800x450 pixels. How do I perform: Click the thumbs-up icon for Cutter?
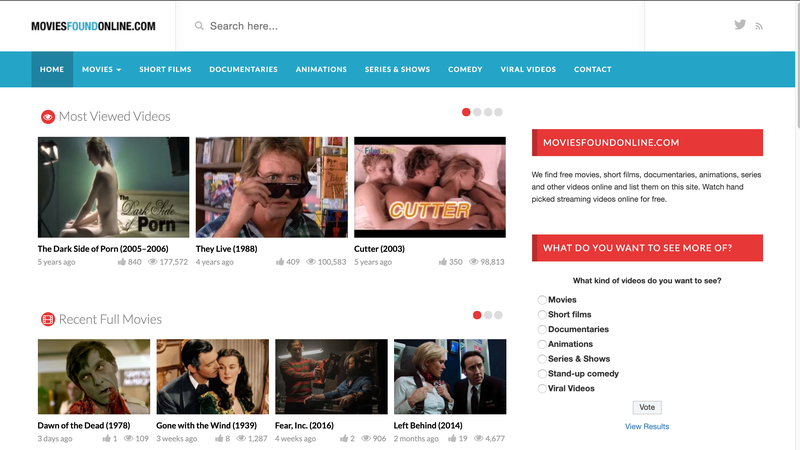pyautogui.click(x=442, y=262)
